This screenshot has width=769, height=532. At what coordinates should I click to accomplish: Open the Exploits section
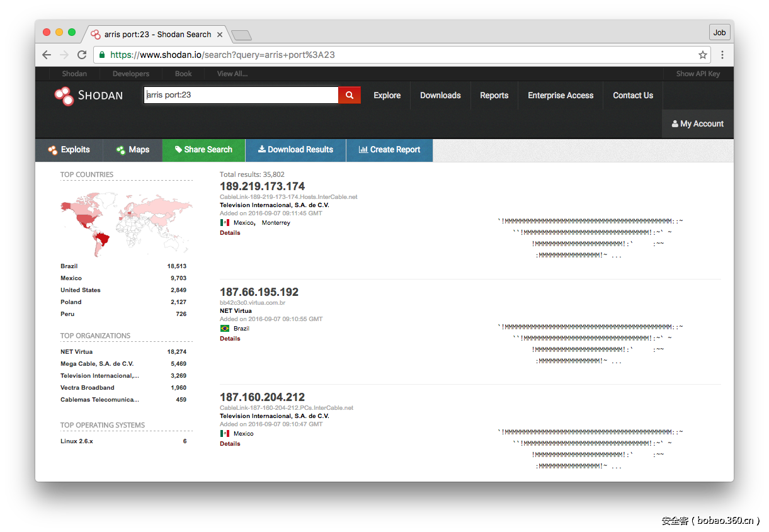coord(69,150)
